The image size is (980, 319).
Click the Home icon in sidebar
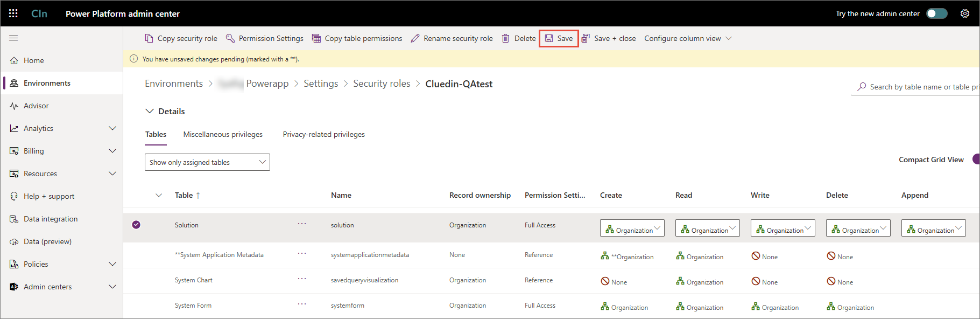tap(14, 60)
